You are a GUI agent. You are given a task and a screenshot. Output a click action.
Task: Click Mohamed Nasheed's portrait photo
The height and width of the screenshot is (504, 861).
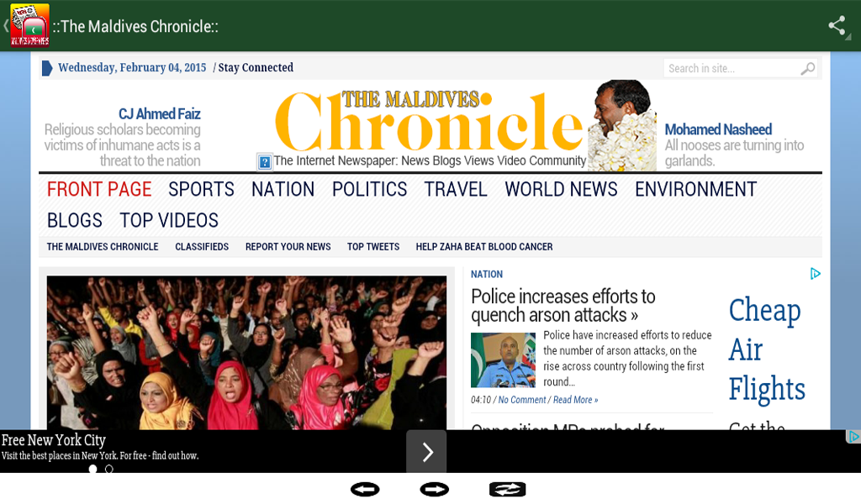622,126
